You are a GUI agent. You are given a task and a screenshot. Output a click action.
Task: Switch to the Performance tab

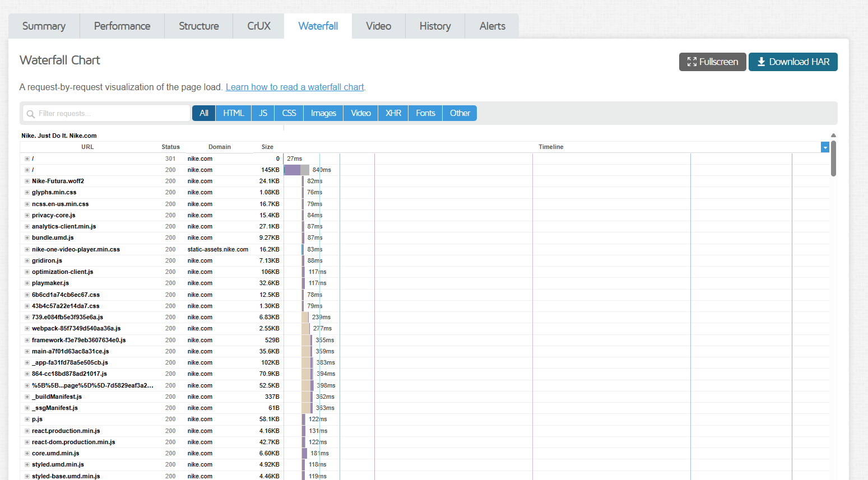pos(122,26)
